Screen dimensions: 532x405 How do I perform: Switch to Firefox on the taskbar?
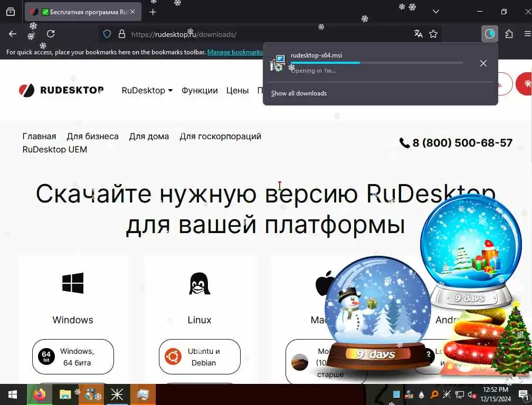(40, 394)
